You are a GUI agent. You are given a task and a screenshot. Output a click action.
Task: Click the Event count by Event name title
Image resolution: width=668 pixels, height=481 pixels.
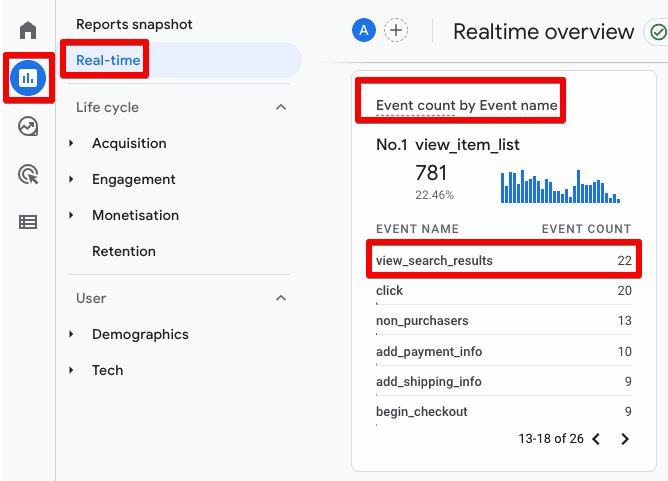(466, 105)
